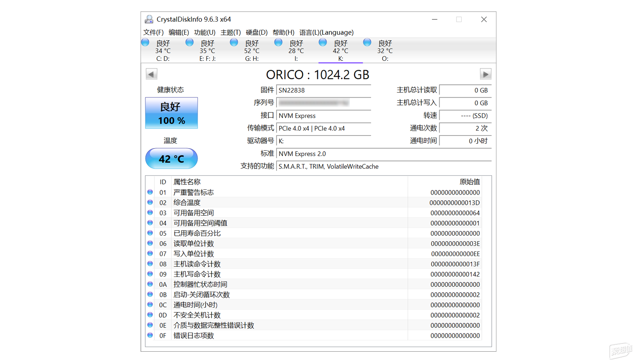Click the transfer mode field PCIe 4.0 x4
Viewport: 637px width, 364px height.
click(x=324, y=128)
